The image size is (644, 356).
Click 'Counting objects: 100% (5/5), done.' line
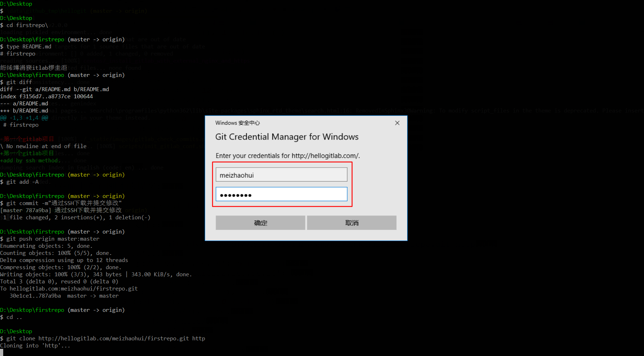(x=56, y=253)
